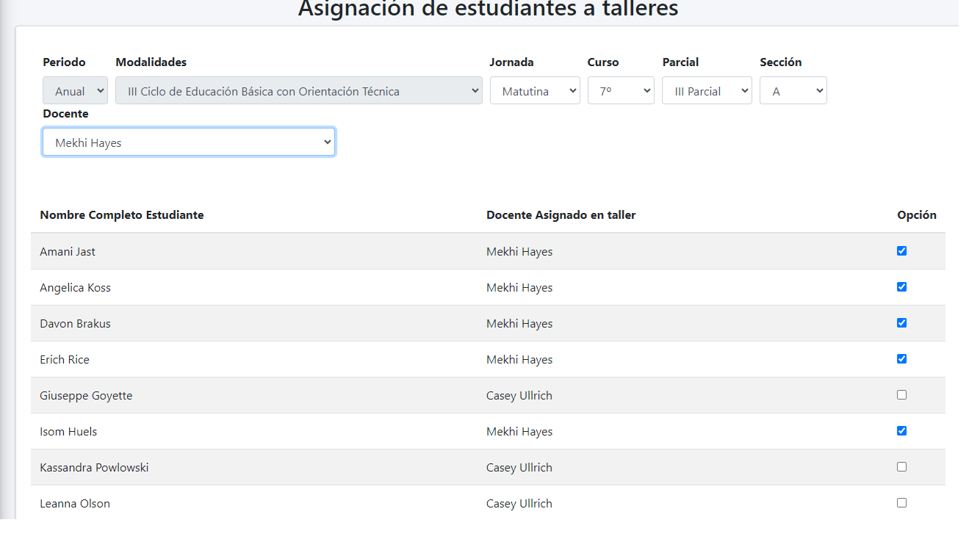
Task: Open the Periodo dropdown showing Anual
Action: click(x=75, y=91)
